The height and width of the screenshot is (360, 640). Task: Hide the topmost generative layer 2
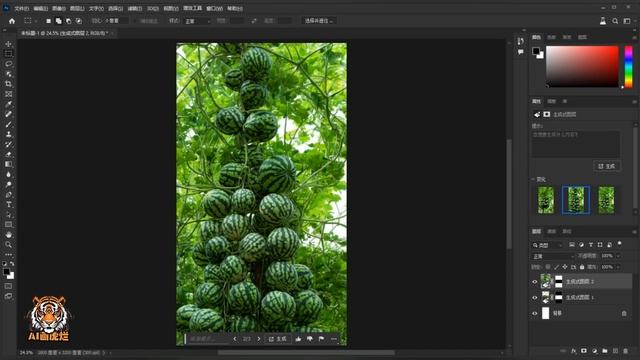point(535,282)
